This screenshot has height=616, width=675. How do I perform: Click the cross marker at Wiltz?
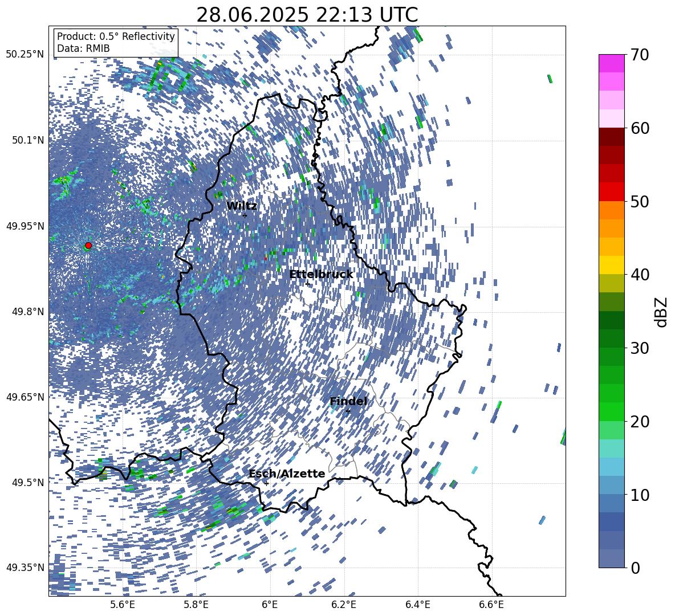tap(245, 215)
